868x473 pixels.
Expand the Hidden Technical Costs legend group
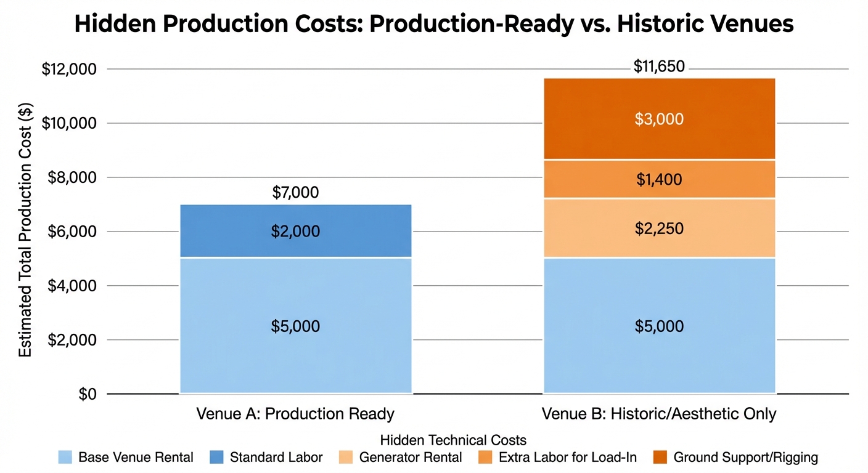click(454, 440)
